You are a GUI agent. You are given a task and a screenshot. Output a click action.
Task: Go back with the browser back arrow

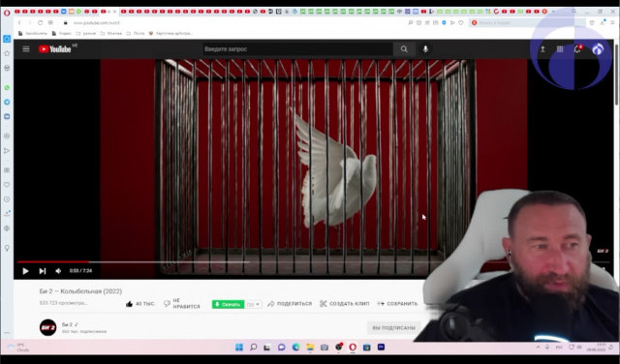(19, 23)
